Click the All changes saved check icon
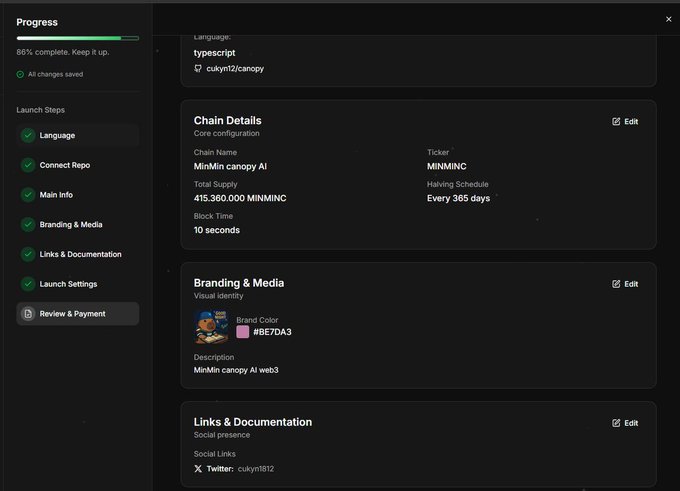 click(20, 74)
